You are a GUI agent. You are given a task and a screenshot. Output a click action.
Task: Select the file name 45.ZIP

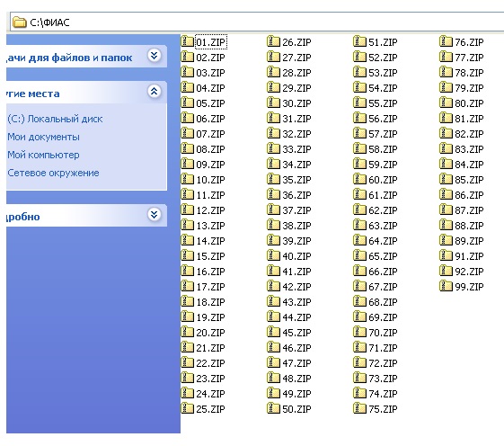(x=296, y=333)
